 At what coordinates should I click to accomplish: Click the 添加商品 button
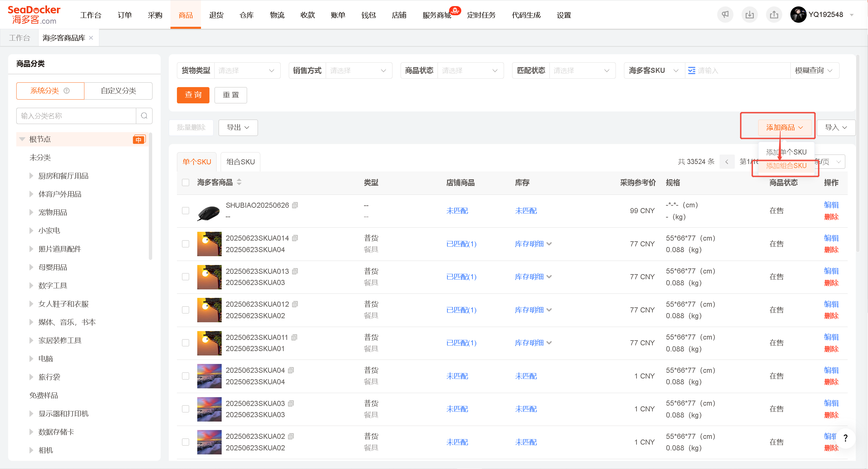784,128
